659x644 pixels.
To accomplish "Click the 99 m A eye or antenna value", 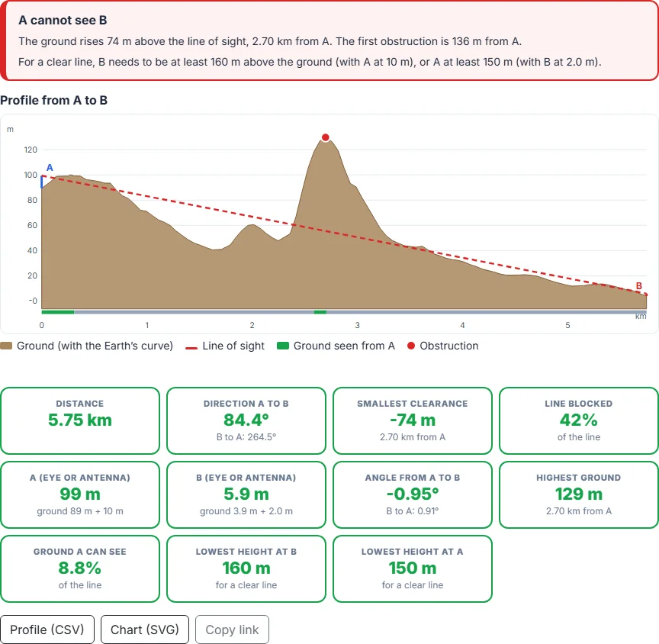I will coord(80,494).
